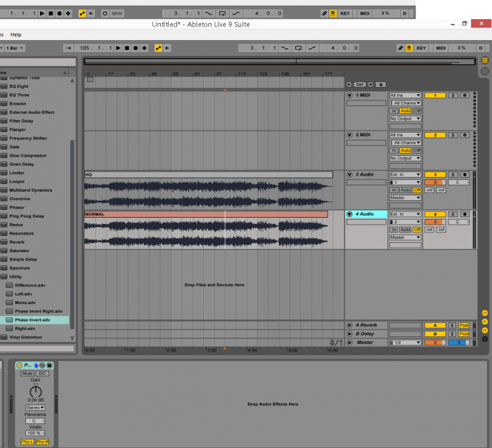Screen dimensions: 492x448
Task: Adjust 4 Audio pan control C
Action: click(458, 222)
